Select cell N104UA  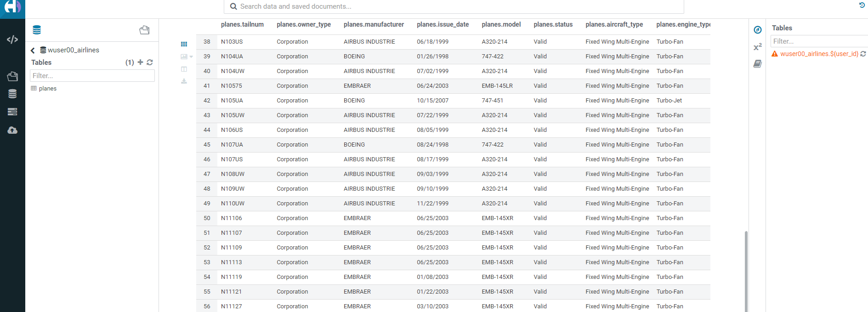tap(232, 57)
